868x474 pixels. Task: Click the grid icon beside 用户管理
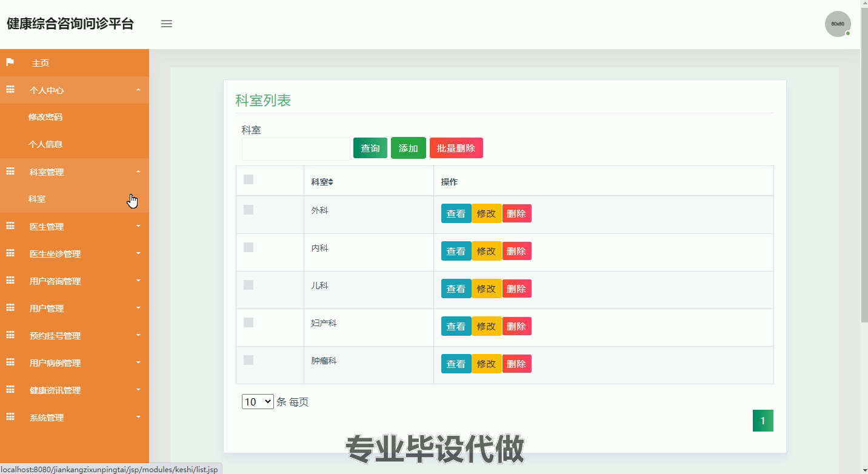click(x=10, y=308)
